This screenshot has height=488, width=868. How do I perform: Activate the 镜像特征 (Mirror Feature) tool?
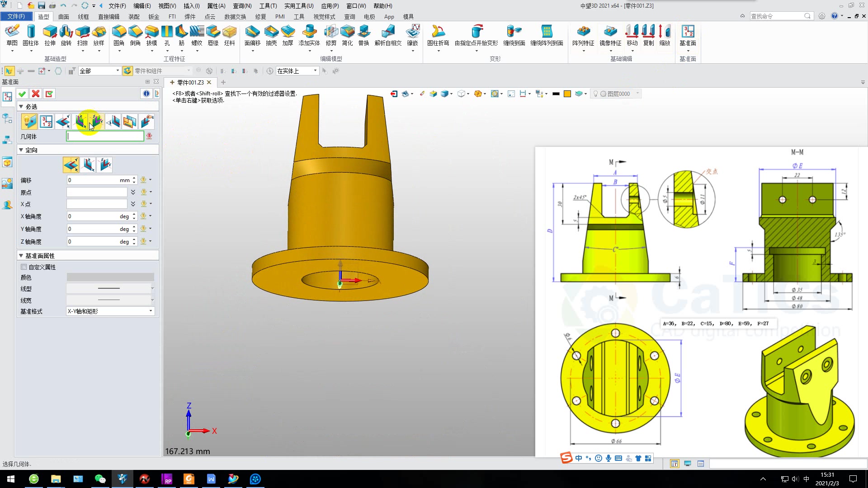click(611, 36)
